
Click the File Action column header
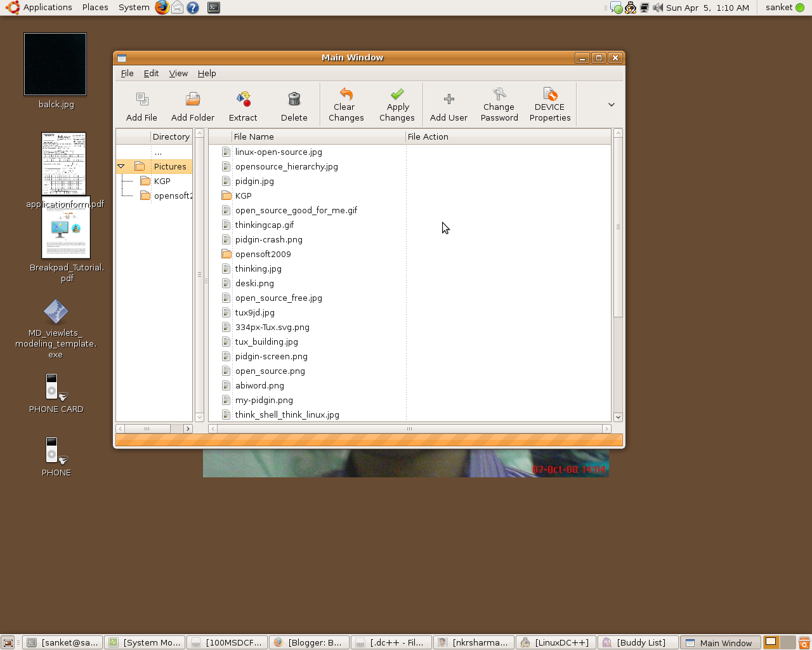(508, 136)
